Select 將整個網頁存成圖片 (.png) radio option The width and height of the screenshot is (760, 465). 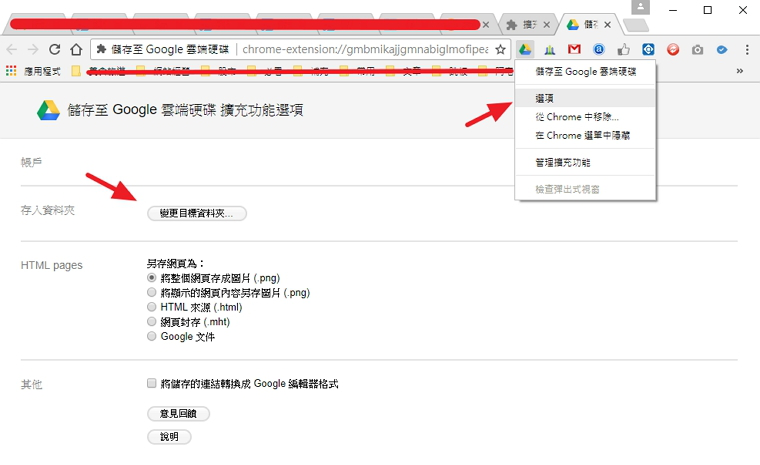point(152,278)
